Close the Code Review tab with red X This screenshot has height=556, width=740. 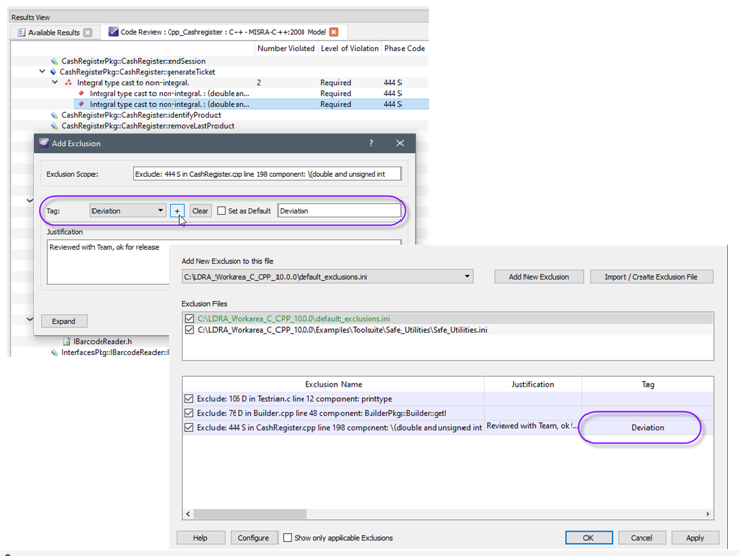(x=334, y=32)
